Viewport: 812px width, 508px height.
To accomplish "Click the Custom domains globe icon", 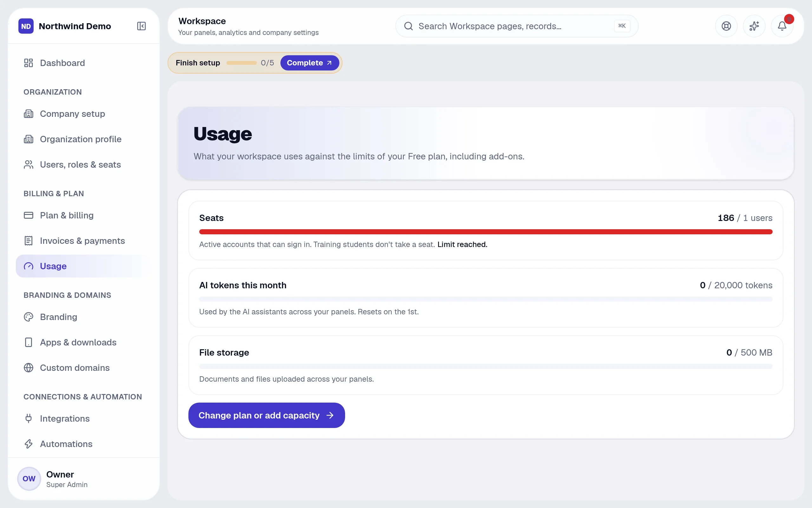I will click(29, 368).
